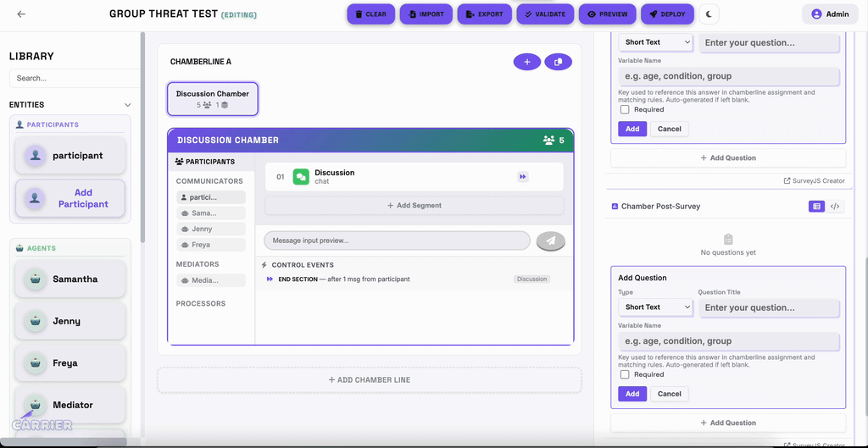The height and width of the screenshot is (448, 868).
Task: Select the Sama... communicator chip
Action: click(211, 213)
